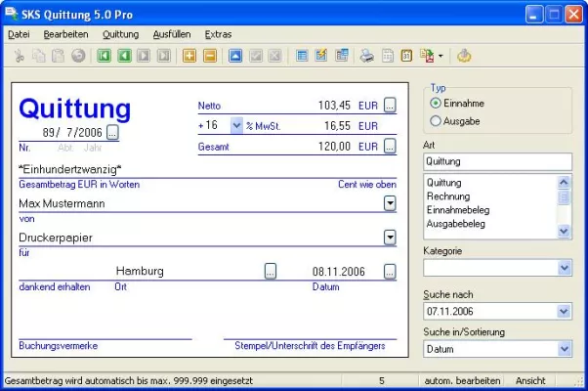The width and height of the screenshot is (588, 391).
Task: Click the orange plus add receipt icon
Action: tap(189, 56)
